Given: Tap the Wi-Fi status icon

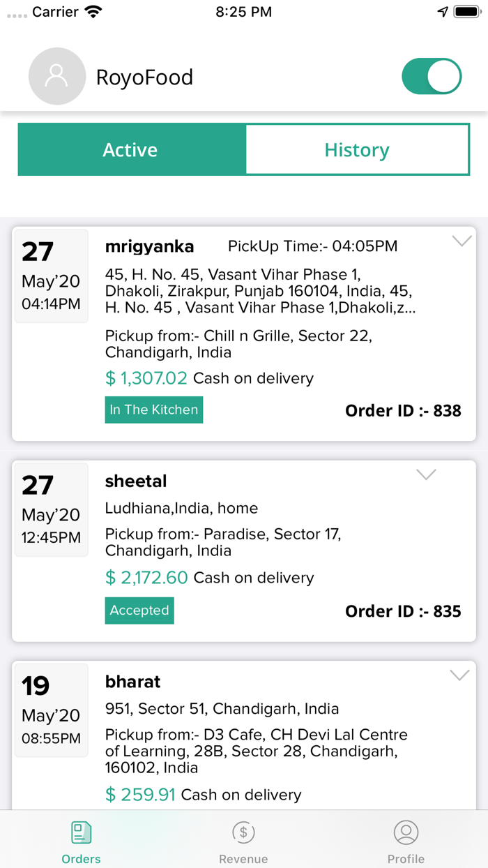Looking at the screenshot, I should (x=93, y=12).
